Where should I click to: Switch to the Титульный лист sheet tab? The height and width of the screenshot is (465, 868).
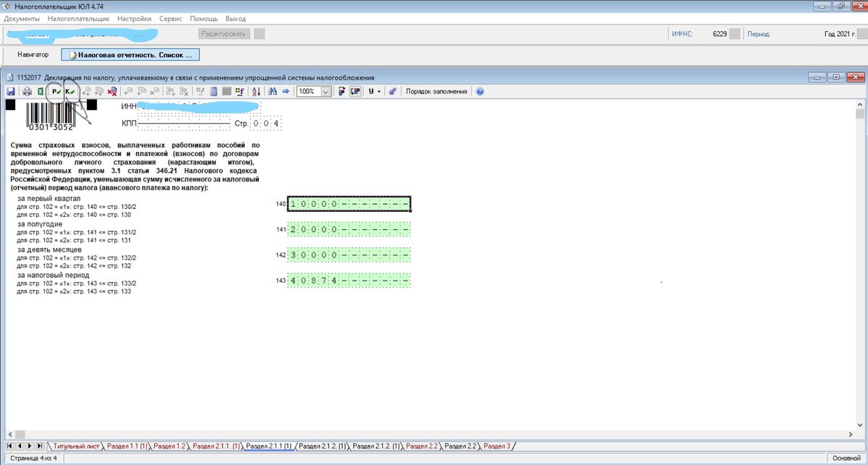76,446
